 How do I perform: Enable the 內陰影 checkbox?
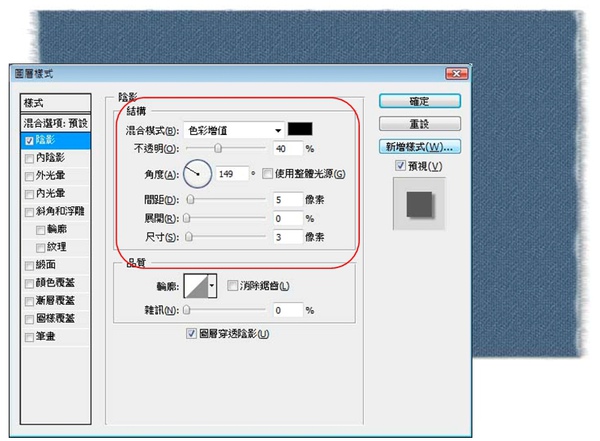[29, 158]
